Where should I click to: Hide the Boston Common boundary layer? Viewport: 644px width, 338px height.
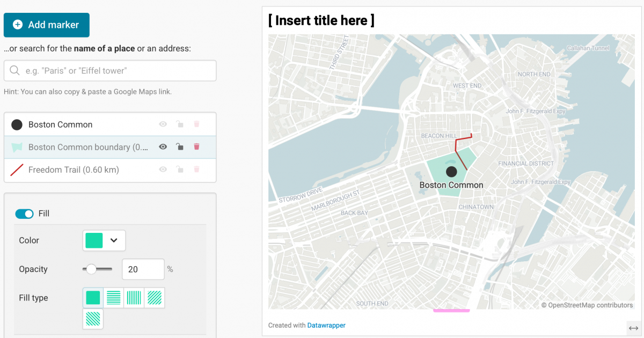point(163,147)
